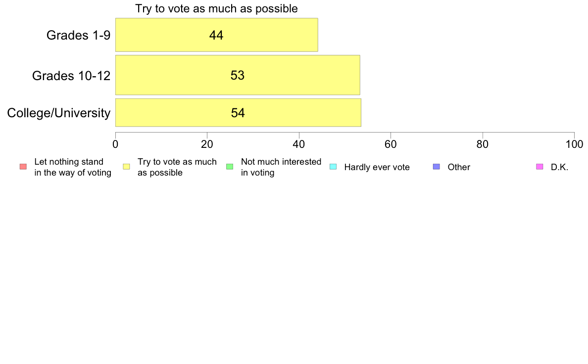Click the 60 tick label on the x-axis
Image resolution: width=588 pixels, height=364 pixels.
coord(391,144)
